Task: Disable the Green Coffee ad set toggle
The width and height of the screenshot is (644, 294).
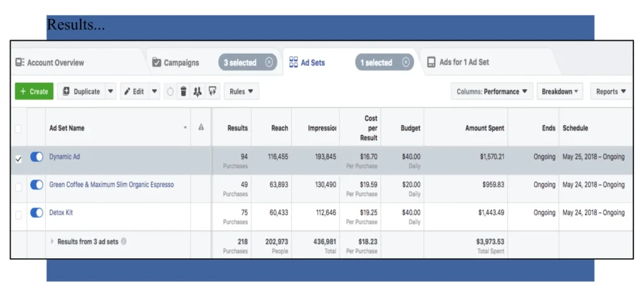Action: pyautogui.click(x=36, y=185)
